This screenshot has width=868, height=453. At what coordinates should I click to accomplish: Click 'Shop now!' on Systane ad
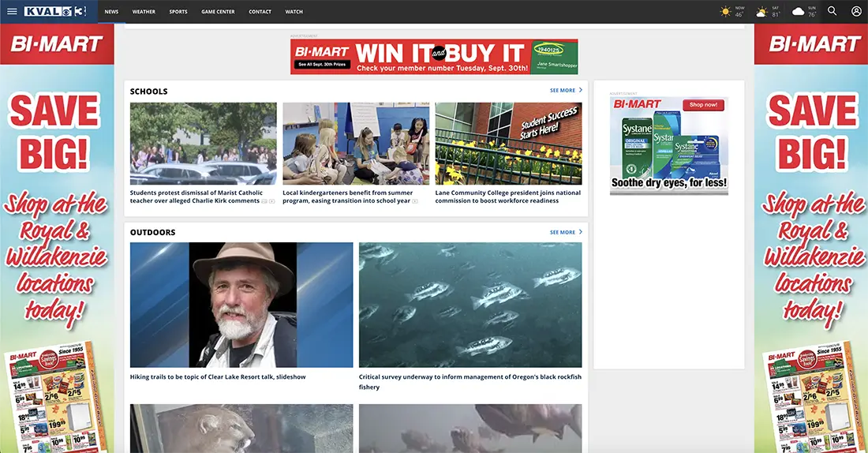coord(703,105)
